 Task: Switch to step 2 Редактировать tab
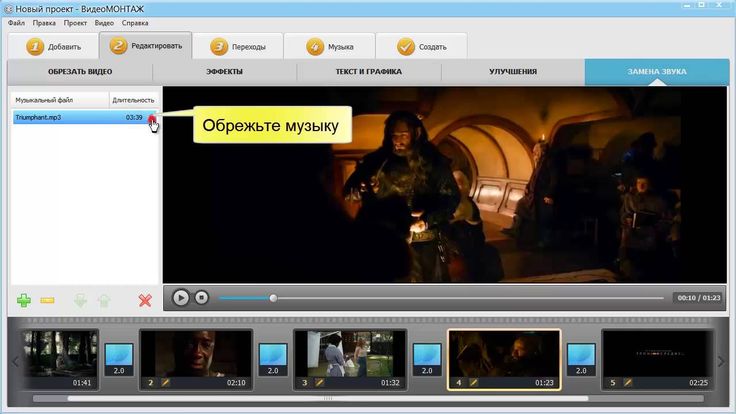point(146,46)
